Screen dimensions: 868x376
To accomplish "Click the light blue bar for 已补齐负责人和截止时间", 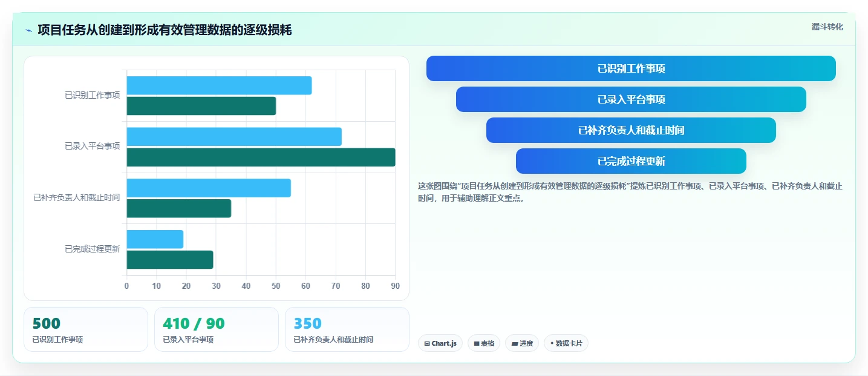I will (x=209, y=188).
